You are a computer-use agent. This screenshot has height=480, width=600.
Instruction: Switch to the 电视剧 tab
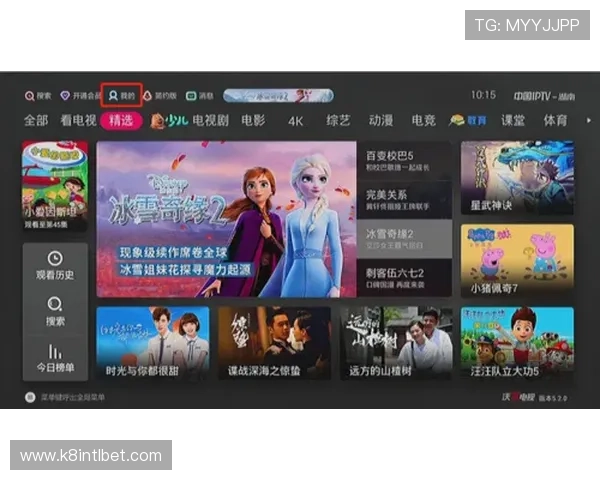point(210,121)
